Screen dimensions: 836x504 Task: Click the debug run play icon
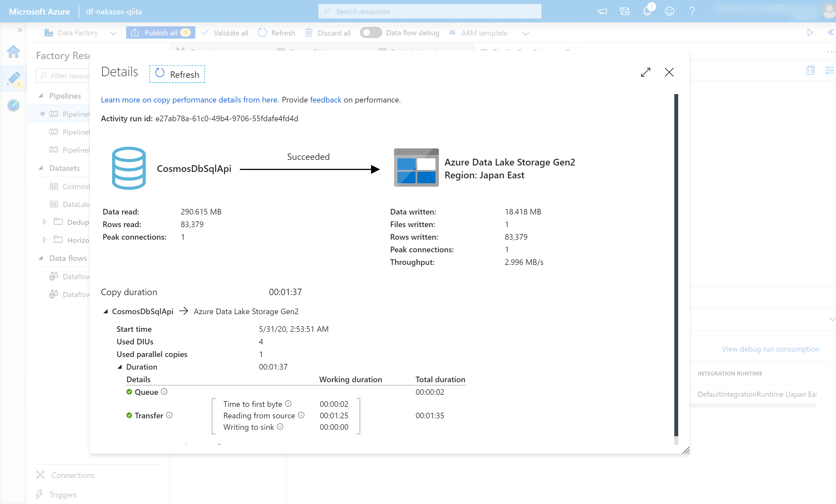(810, 32)
